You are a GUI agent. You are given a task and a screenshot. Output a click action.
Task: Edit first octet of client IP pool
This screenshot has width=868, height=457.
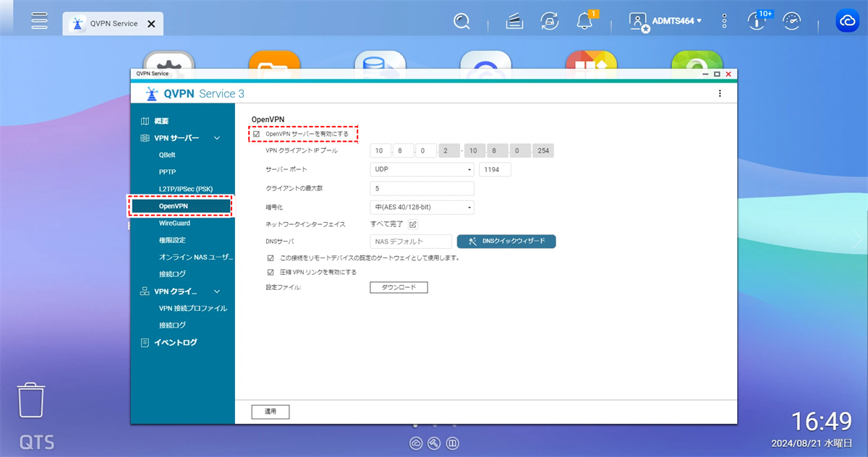pos(380,150)
